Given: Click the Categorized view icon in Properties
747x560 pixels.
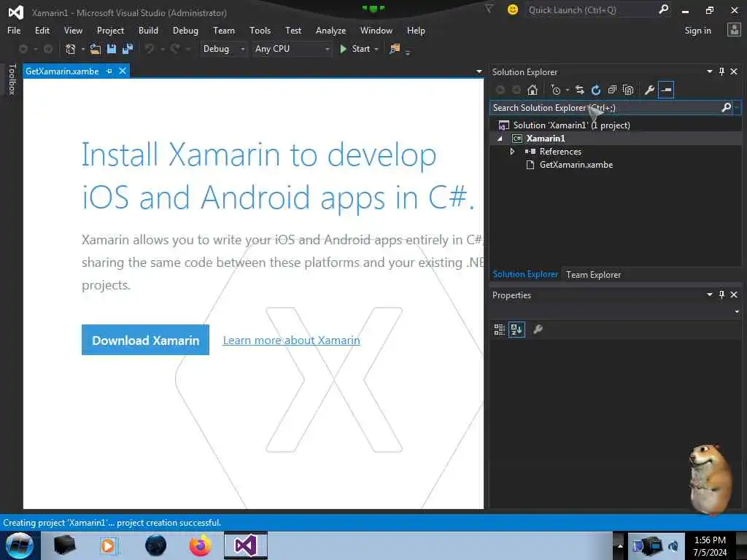Looking at the screenshot, I should click(x=499, y=330).
